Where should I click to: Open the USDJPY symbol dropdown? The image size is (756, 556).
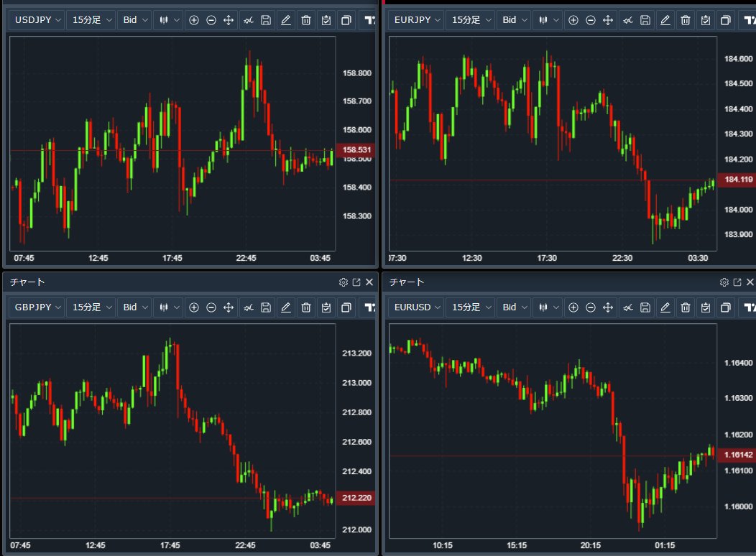click(x=37, y=20)
